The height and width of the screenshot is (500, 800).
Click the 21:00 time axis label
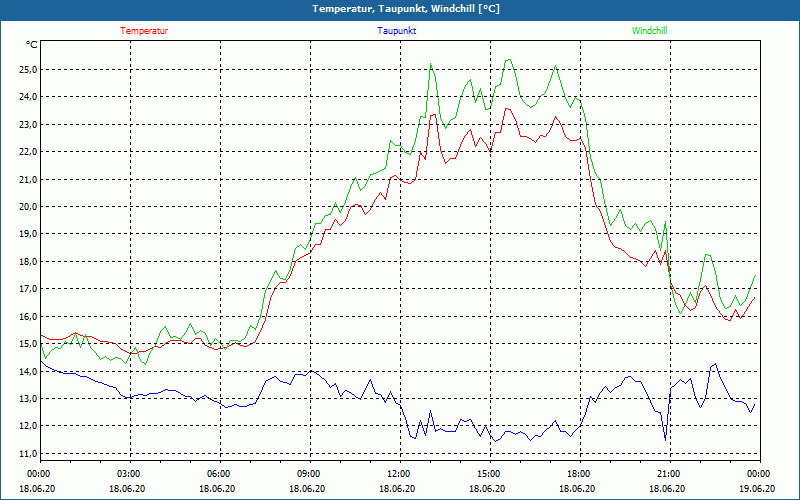point(669,473)
